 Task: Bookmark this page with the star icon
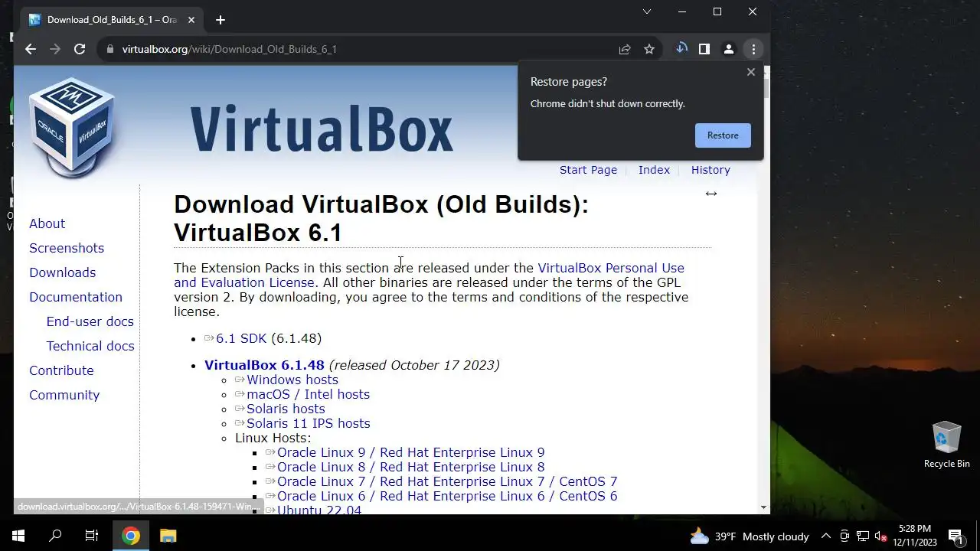pyautogui.click(x=649, y=49)
